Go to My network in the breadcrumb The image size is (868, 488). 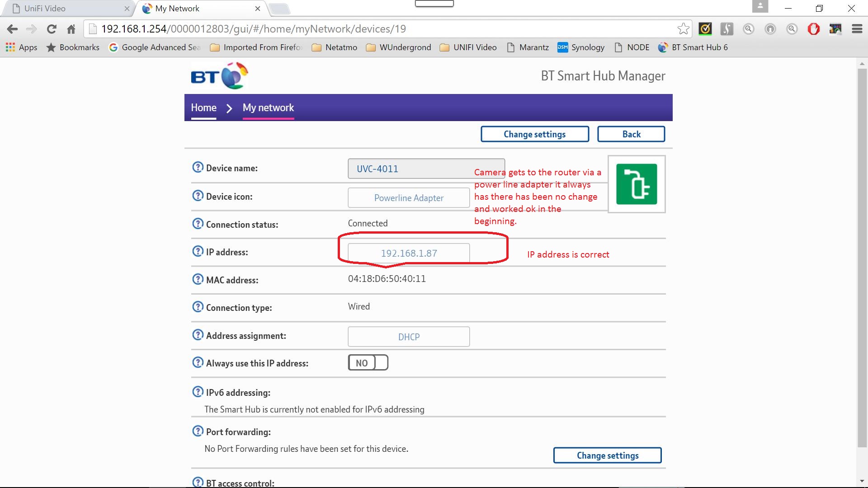(268, 108)
